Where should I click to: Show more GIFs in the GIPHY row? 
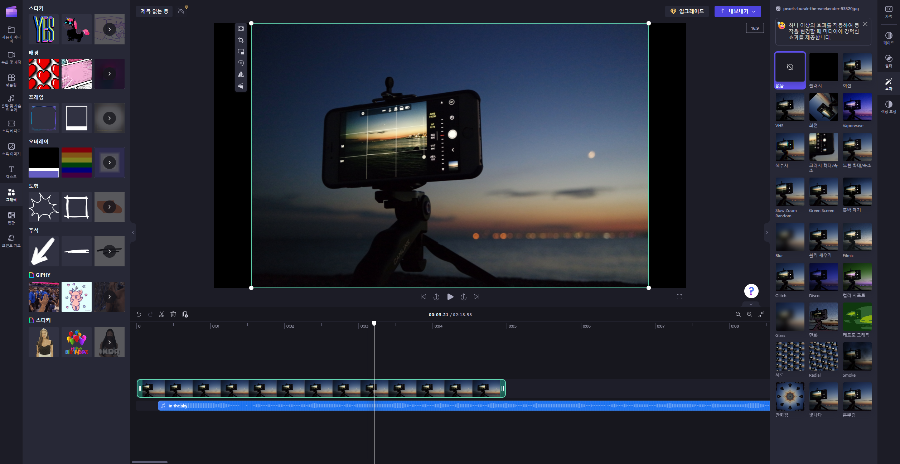point(109,296)
